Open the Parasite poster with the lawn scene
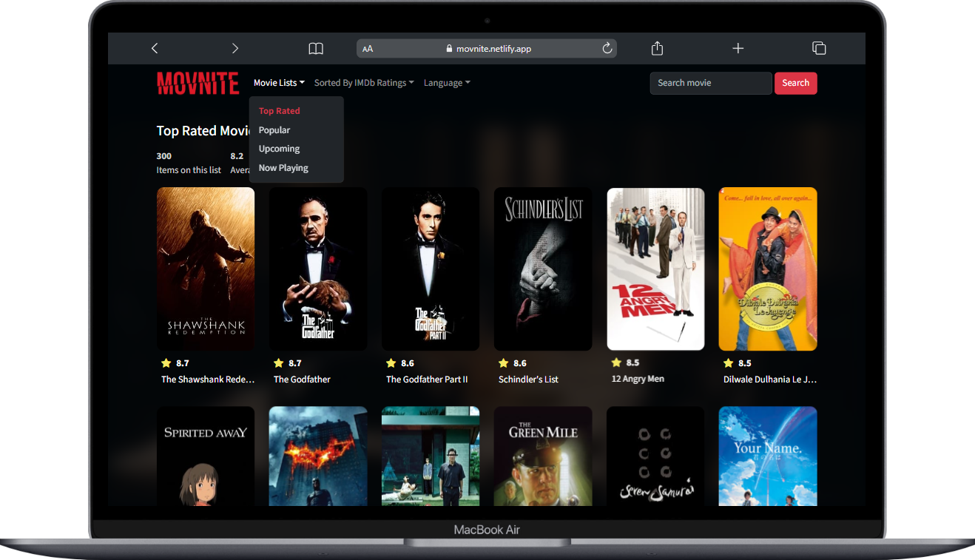This screenshot has width=975, height=560. point(431,456)
